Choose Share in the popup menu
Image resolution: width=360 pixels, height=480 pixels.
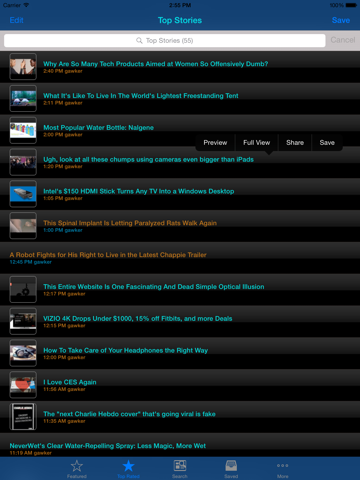[295, 143]
